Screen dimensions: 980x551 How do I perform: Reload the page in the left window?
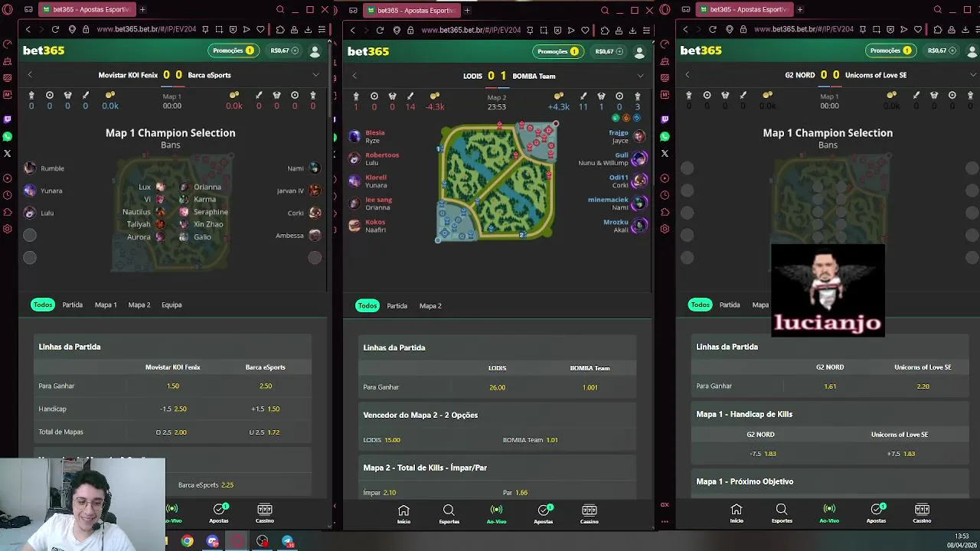pos(55,30)
